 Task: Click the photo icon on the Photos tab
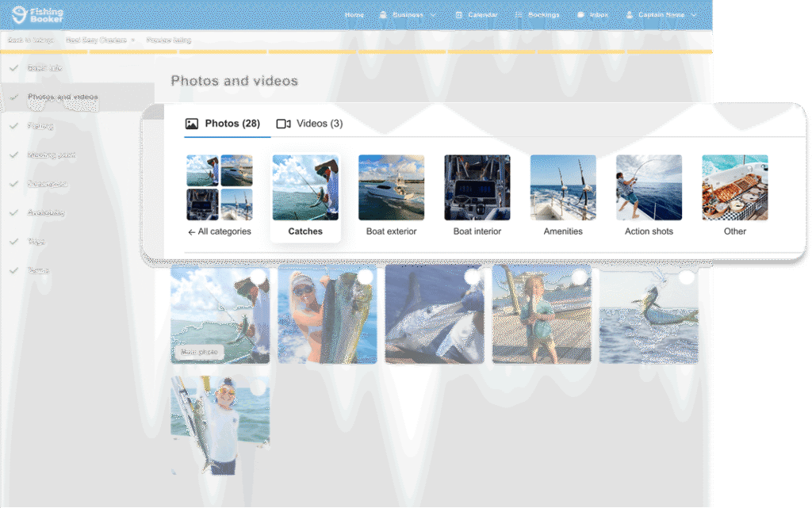coord(193,123)
